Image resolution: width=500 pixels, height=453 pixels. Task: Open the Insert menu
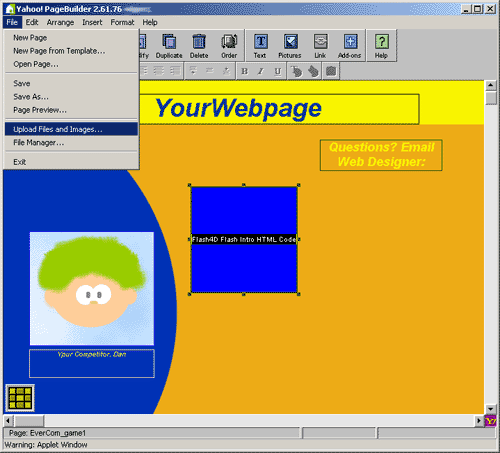92,22
